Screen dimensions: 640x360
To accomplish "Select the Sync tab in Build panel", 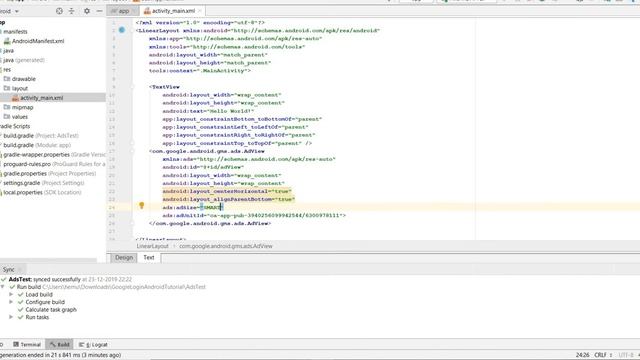I will coord(9,270).
